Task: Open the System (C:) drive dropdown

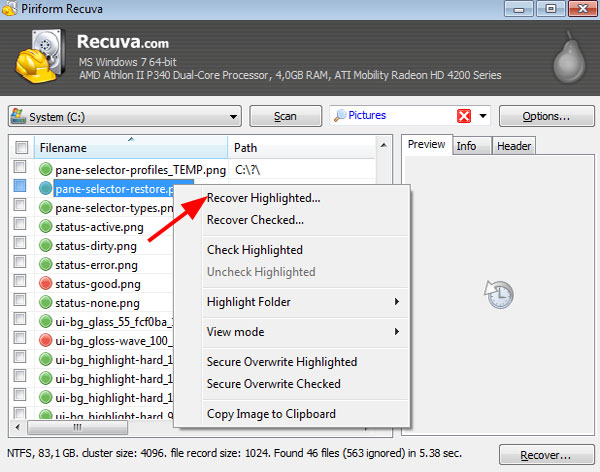Action: 233,117
